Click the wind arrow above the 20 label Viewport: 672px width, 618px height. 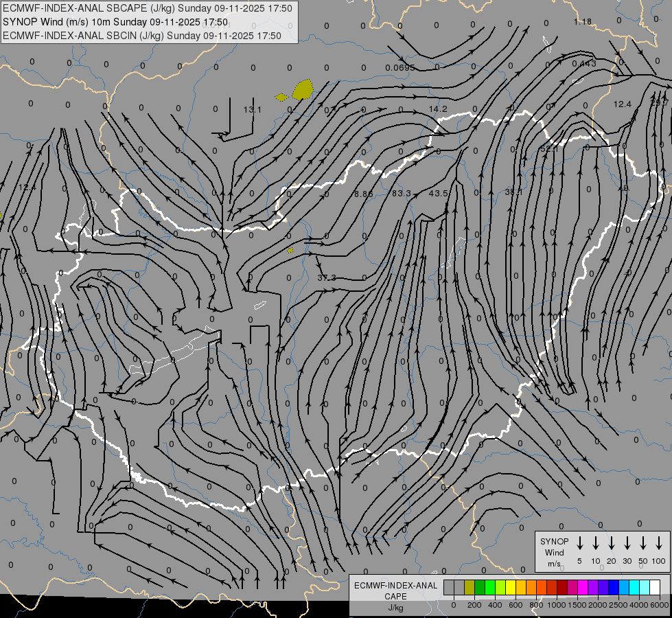pyautogui.click(x=612, y=543)
